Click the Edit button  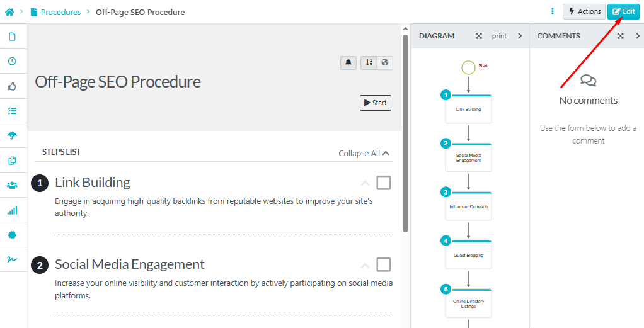coord(623,11)
